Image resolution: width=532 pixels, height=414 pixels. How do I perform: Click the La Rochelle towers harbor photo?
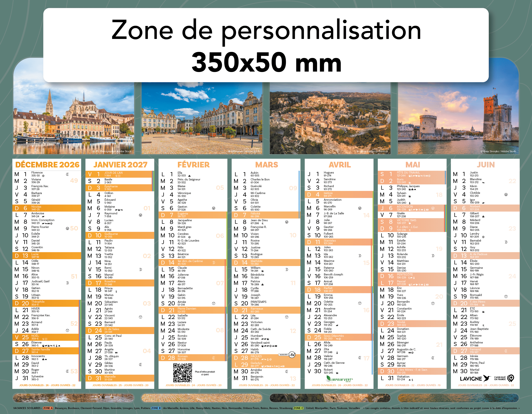click(458, 118)
